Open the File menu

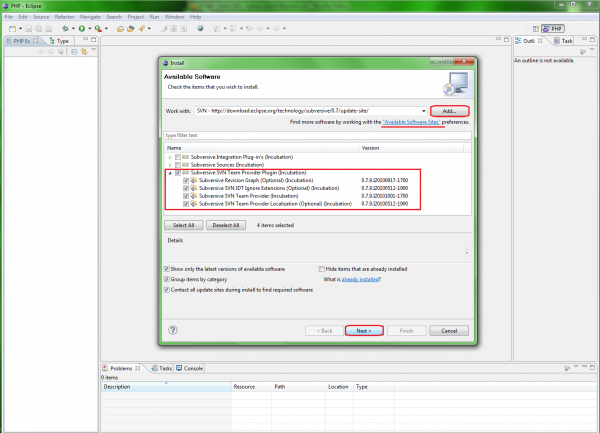8,17
